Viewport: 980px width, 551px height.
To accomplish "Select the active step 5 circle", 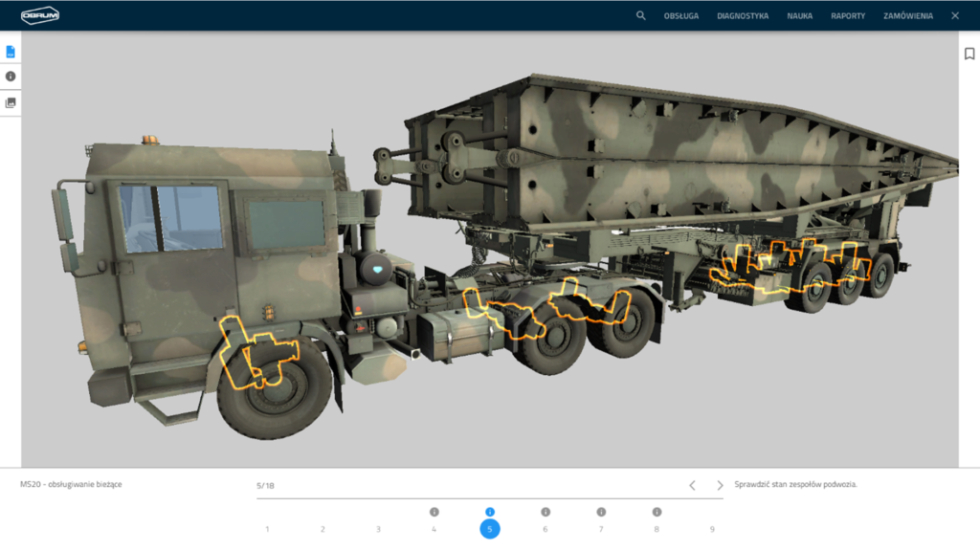I will coord(489,529).
